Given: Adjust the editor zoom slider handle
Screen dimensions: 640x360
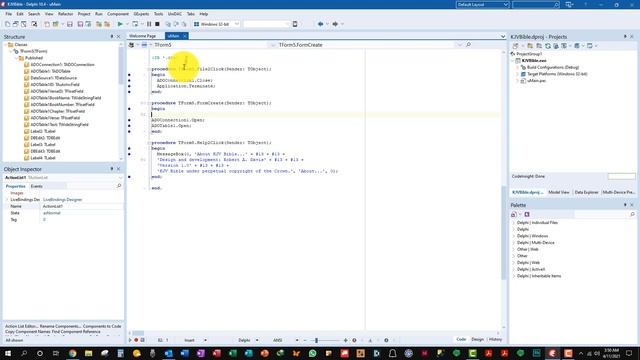Looking at the screenshot, I should tap(316, 340).
